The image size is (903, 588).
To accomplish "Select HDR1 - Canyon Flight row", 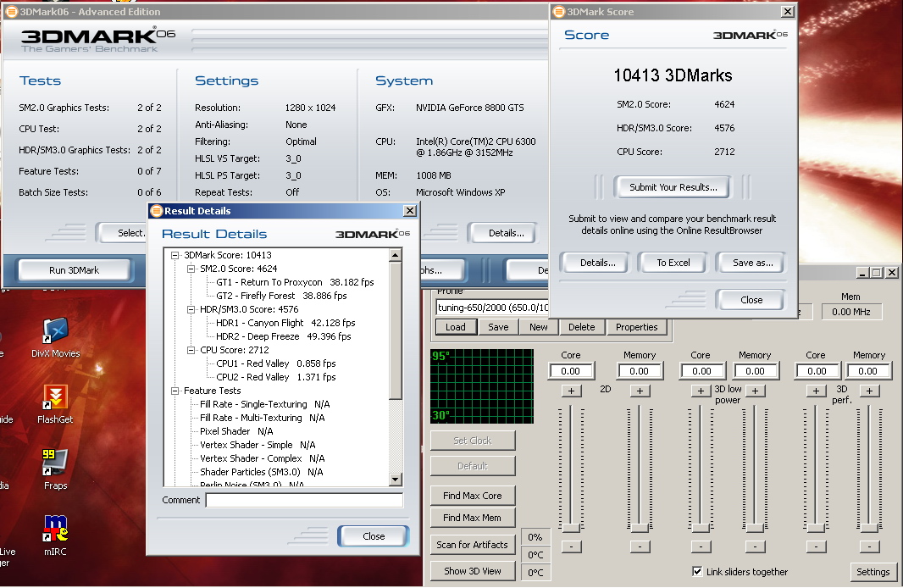I will click(285, 323).
